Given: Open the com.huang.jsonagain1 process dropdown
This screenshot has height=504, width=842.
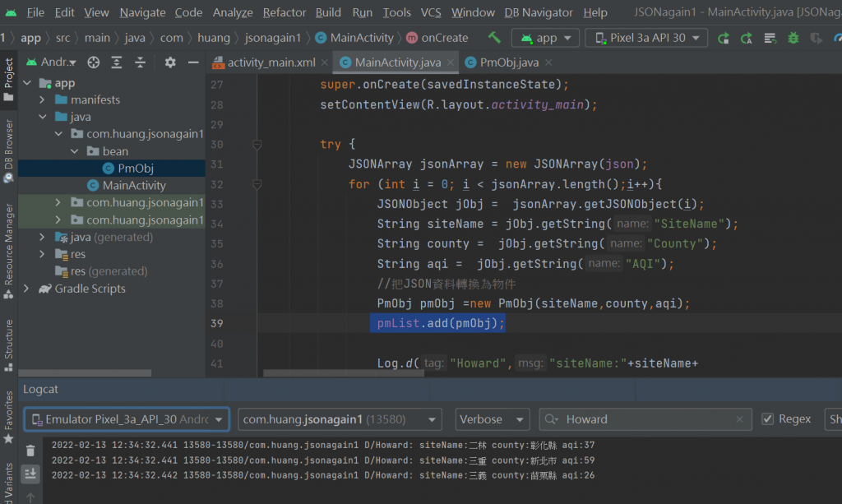Looking at the screenshot, I should click(340, 419).
